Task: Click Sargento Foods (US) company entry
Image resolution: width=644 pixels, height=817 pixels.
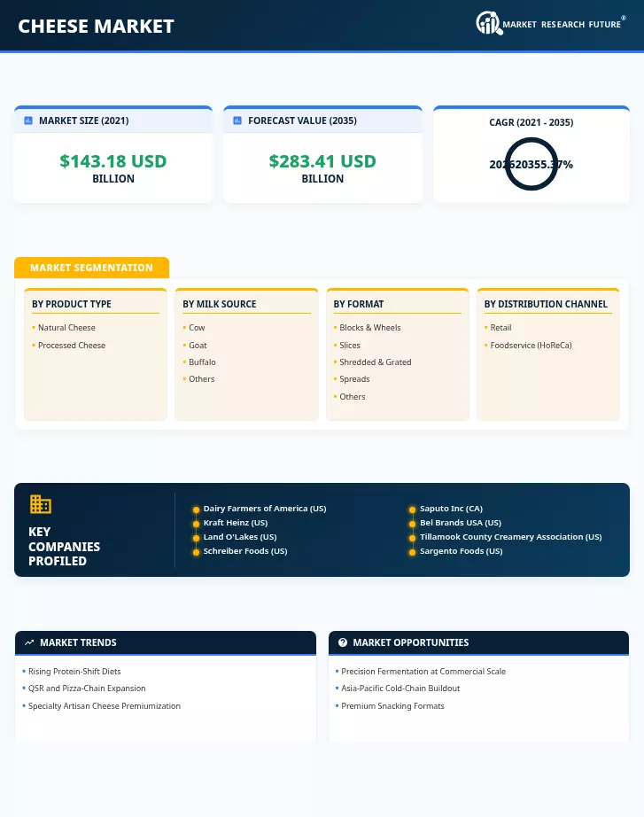Action: [x=462, y=551]
